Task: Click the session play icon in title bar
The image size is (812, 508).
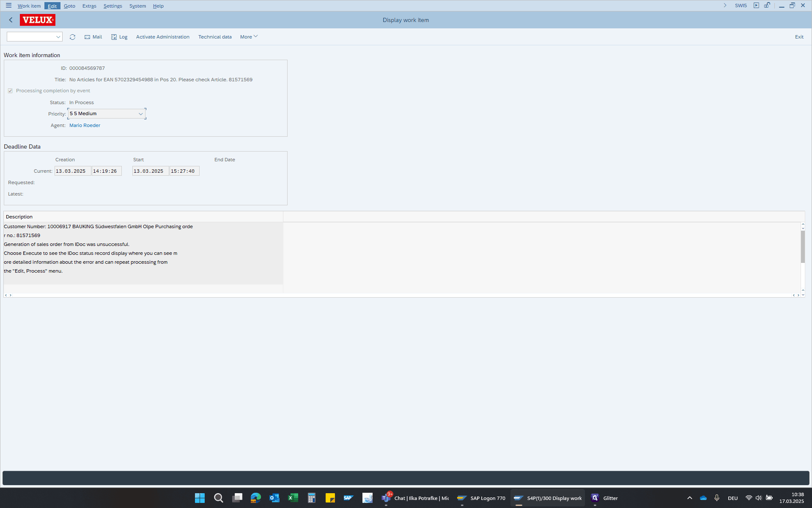Action: (756, 6)
